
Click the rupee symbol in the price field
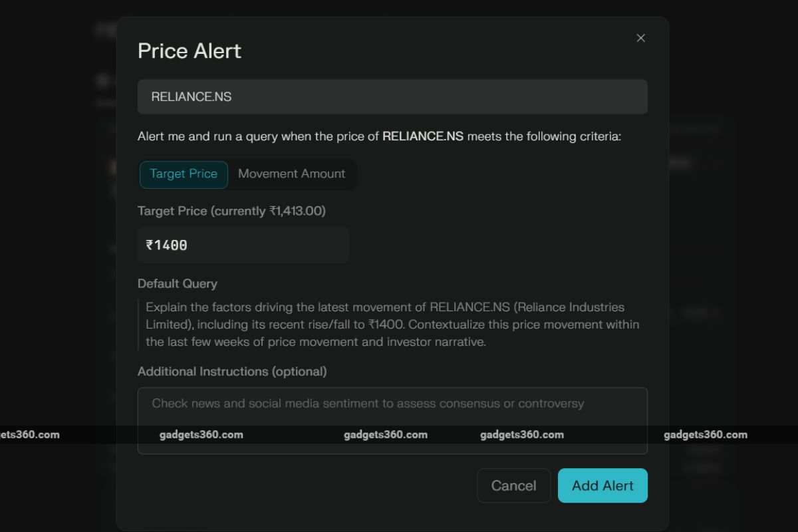tap(150, 245)
